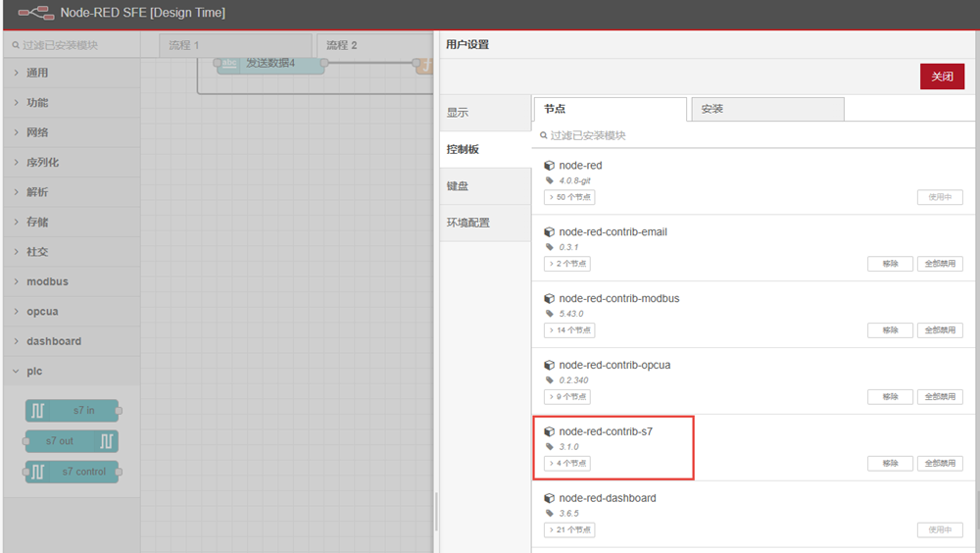Image resolution: width=980 pixels, height=553 pixels.
Task: Click version tag icon beside 3.6.5
Action: click(x=550, y=513)
